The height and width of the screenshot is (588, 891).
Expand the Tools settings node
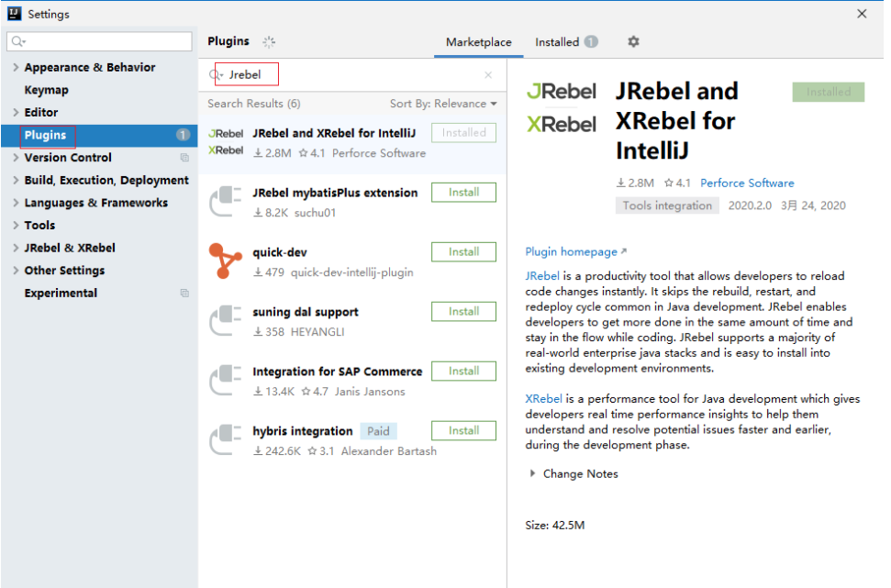(x=16, y=226)
